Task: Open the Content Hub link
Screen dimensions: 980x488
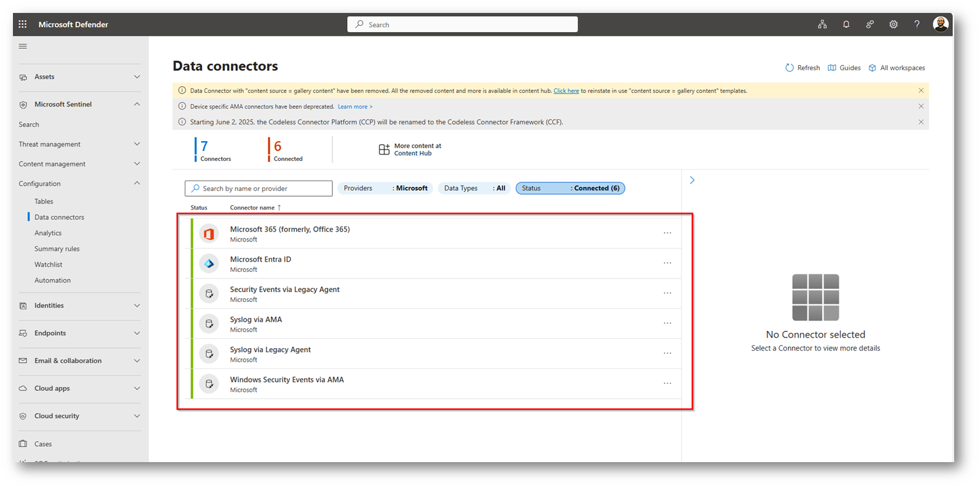Action: (x=412, y=153)
